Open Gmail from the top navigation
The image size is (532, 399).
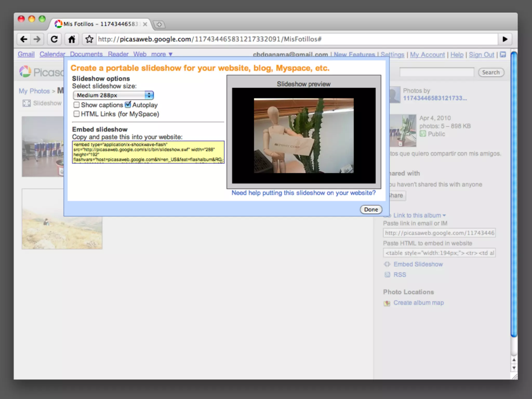(26, 54)
